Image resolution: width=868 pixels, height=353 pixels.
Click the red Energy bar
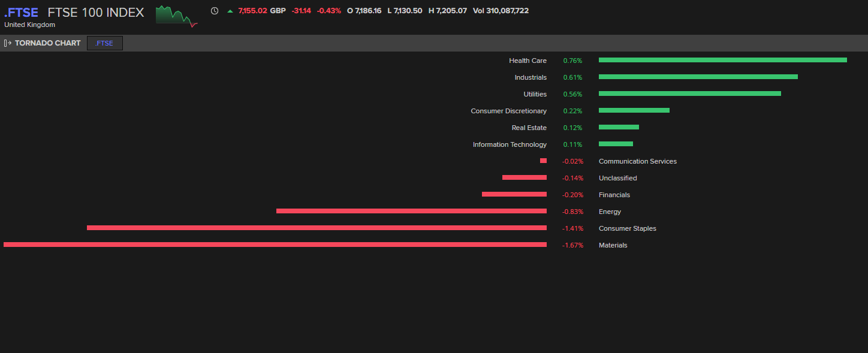pos(411,211)
